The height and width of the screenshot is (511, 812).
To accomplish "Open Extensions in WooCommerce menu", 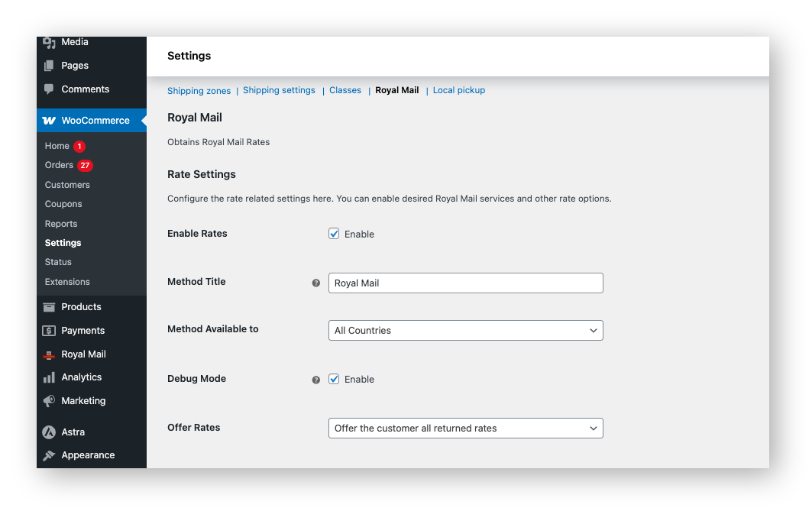I will [67, 282].
